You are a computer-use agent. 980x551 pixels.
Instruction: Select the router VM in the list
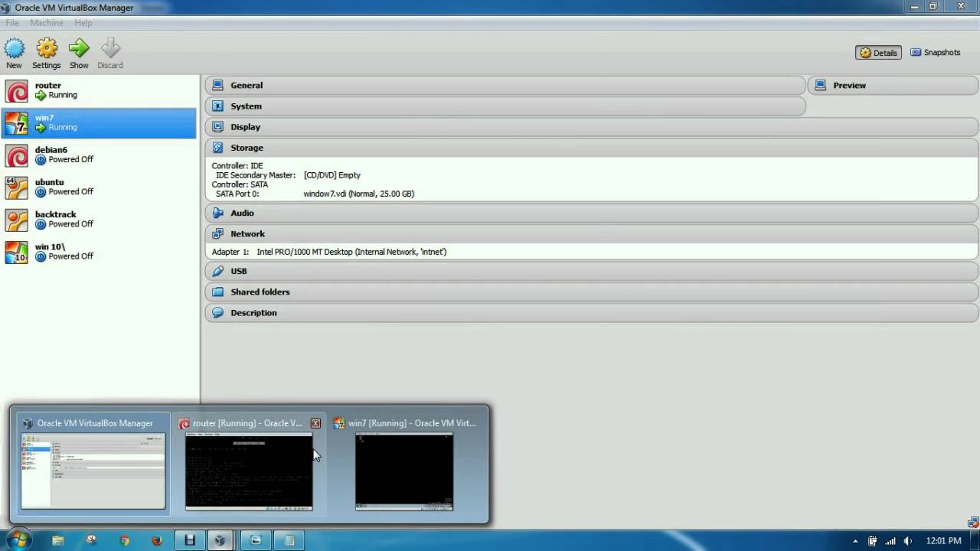coord(100,91)
